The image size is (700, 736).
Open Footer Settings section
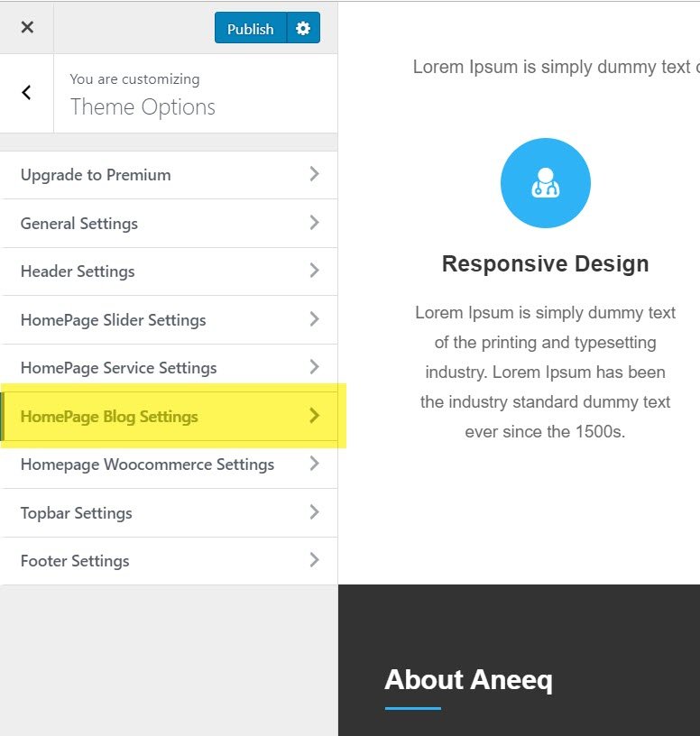tap(75, 561)
